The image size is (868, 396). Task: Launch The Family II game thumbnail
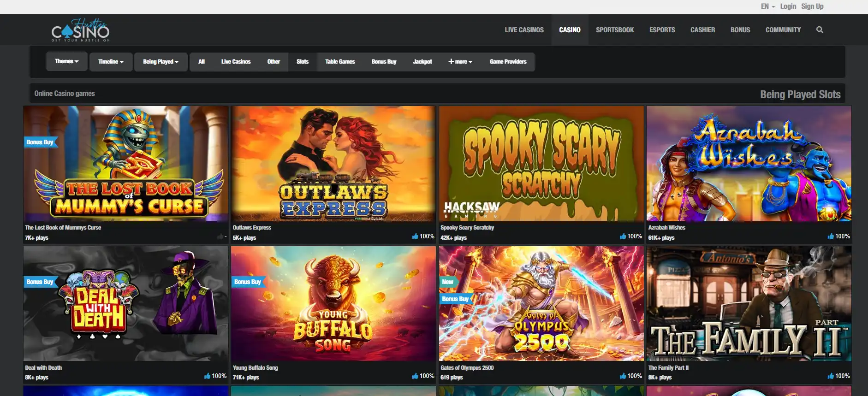click(749, 303)
